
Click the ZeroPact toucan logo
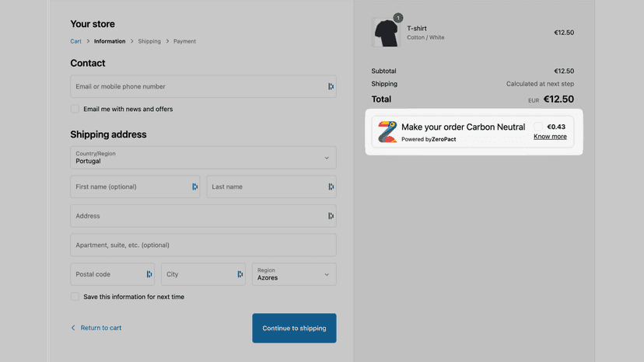point(387,132)
